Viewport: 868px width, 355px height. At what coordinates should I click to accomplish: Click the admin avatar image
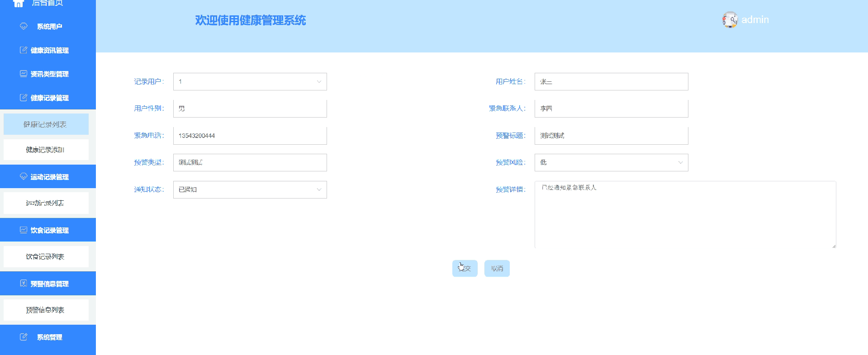click(730, 20)
